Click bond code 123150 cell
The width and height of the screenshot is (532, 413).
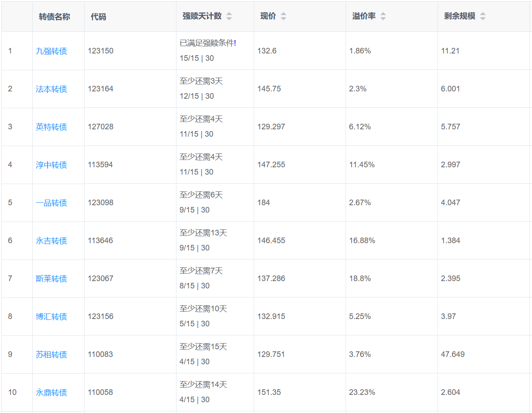click(x=101, y=51)
